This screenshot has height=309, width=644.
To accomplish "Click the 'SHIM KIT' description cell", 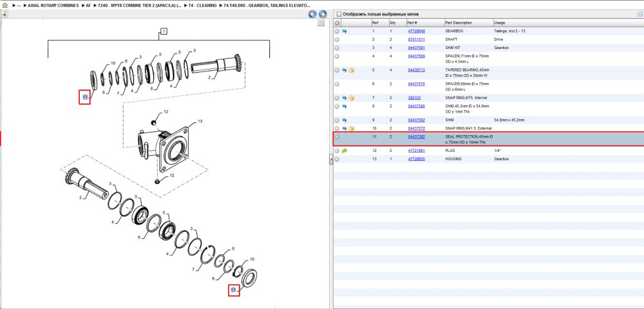I will click(453, 48).
